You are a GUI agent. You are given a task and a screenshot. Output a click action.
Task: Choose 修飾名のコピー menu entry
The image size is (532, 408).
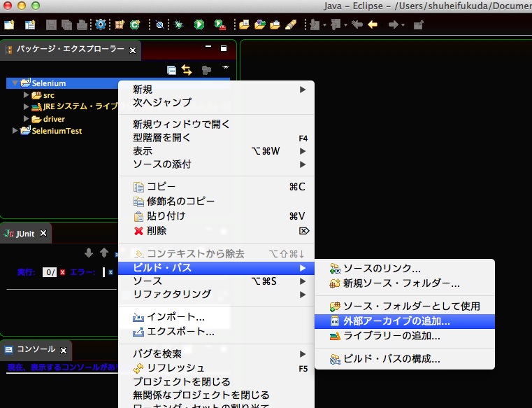point(216,201)
